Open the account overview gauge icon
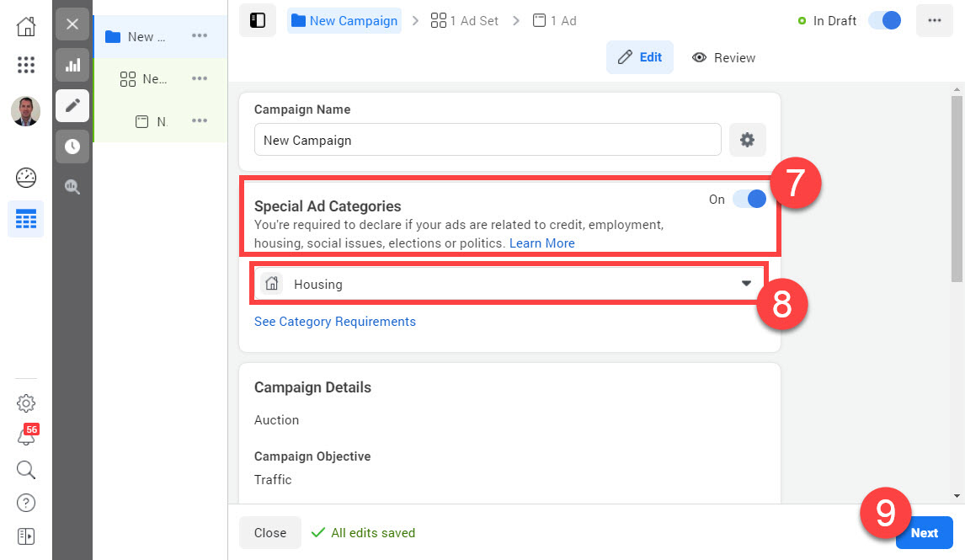The image size is (965, 560). 26,178
